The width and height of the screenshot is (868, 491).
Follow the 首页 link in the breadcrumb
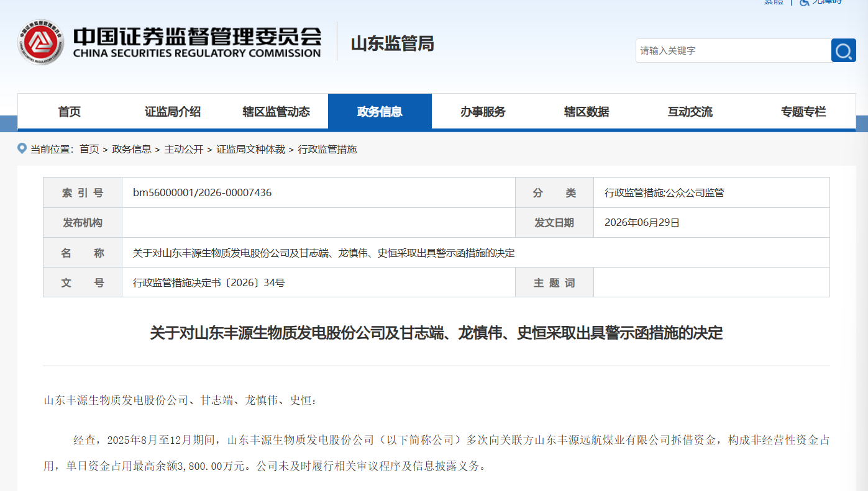tap(89, 149)
